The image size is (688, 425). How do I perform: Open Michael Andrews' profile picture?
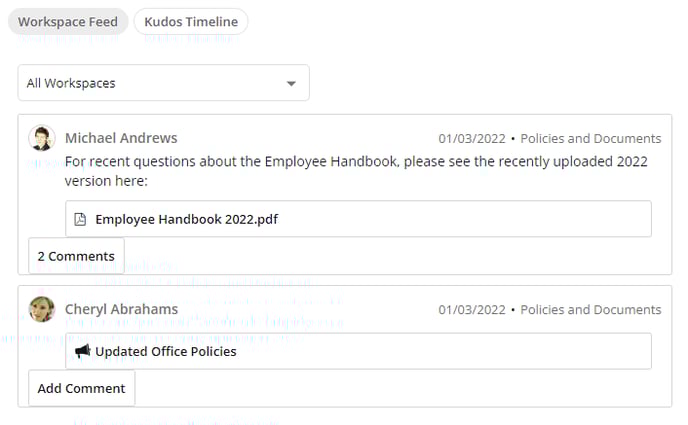(x=42, y=138)
